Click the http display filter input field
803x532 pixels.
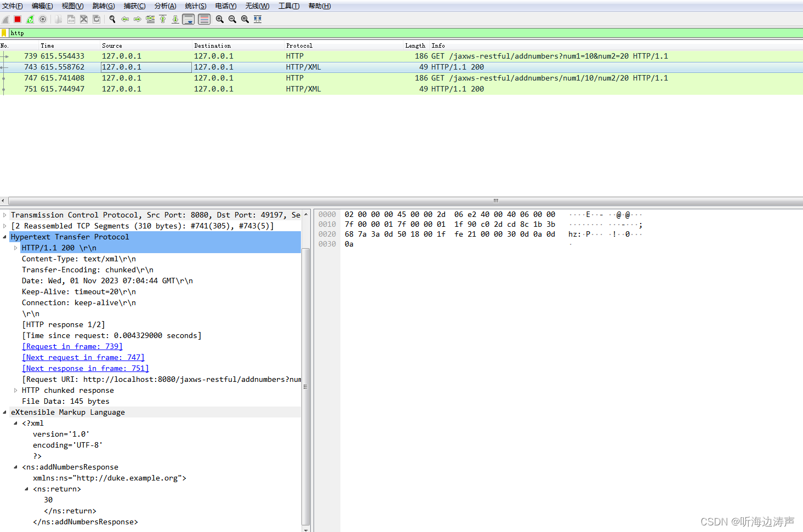pos(110,33)
